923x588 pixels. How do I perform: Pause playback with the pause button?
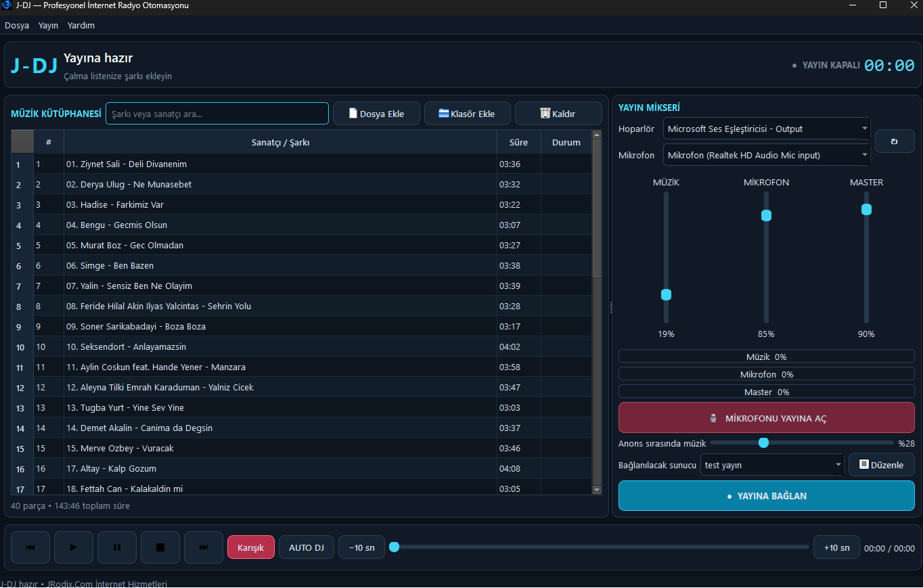click(x=117, y=547)
